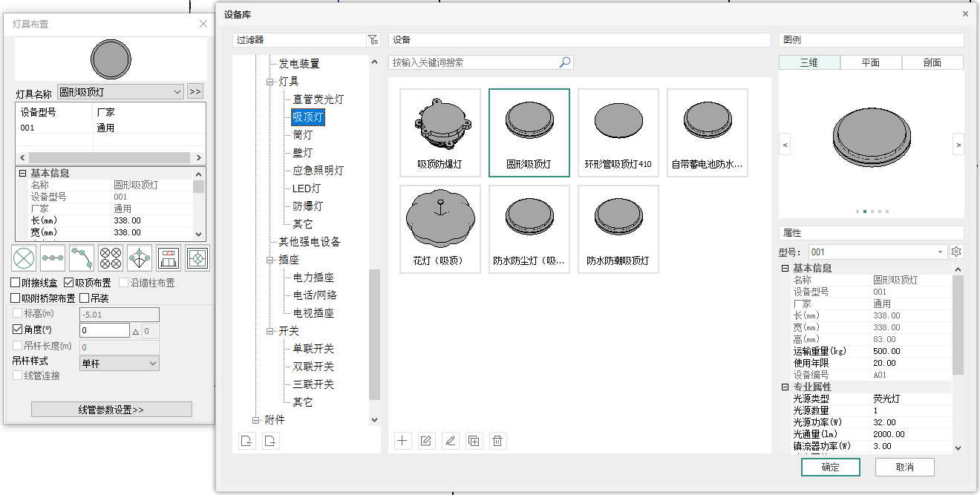This screenshot has width=980, height=495.
Task: Select the single lamp placement icon
Action: pyautogui.click(x=24, y=258)
